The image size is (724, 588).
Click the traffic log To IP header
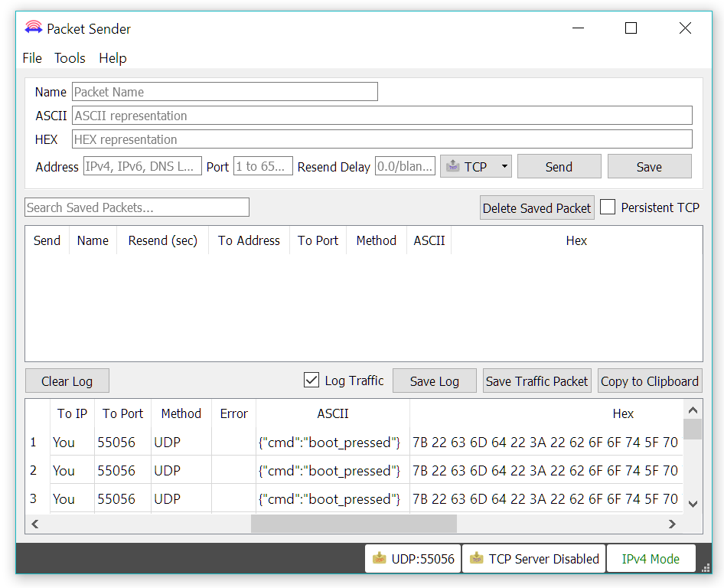[72, 413]
